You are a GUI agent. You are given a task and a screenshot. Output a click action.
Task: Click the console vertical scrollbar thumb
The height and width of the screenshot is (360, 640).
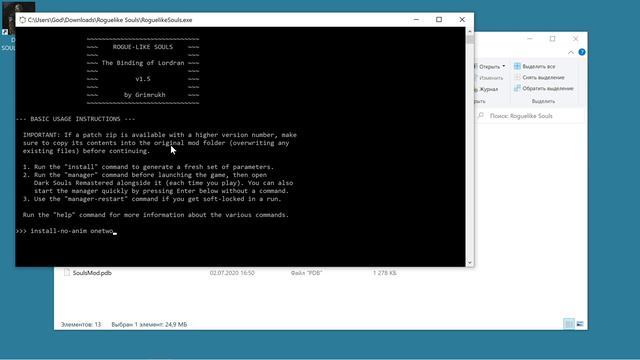469,40
